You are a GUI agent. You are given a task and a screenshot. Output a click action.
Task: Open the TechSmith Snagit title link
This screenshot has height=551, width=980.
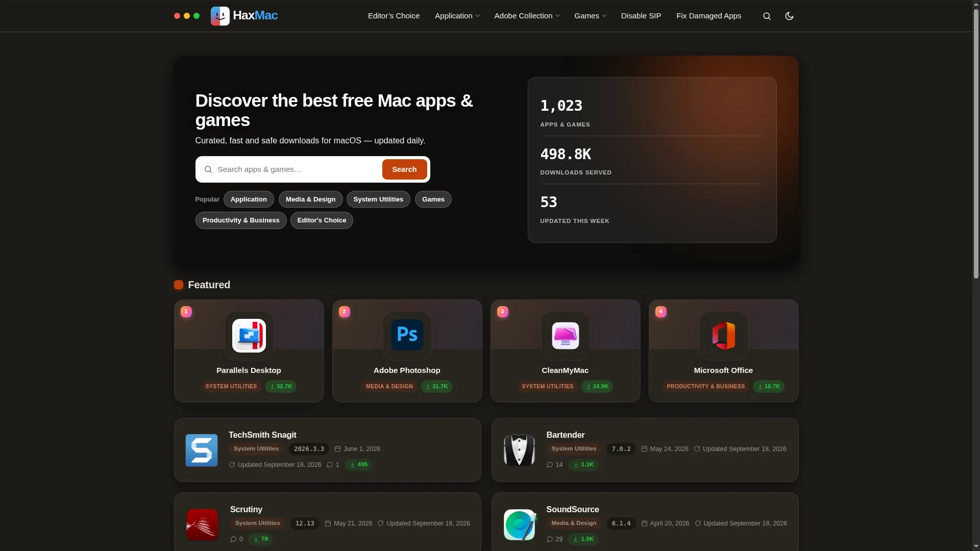[262, 435]
